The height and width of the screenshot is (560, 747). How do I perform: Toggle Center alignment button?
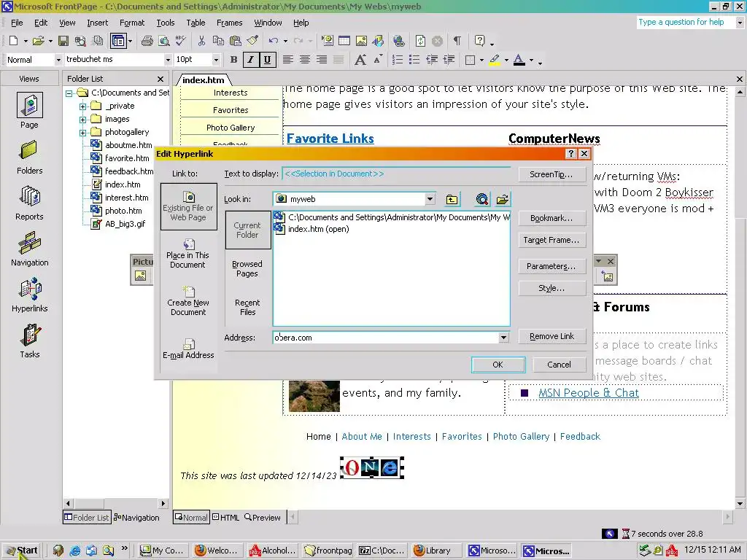305,60
